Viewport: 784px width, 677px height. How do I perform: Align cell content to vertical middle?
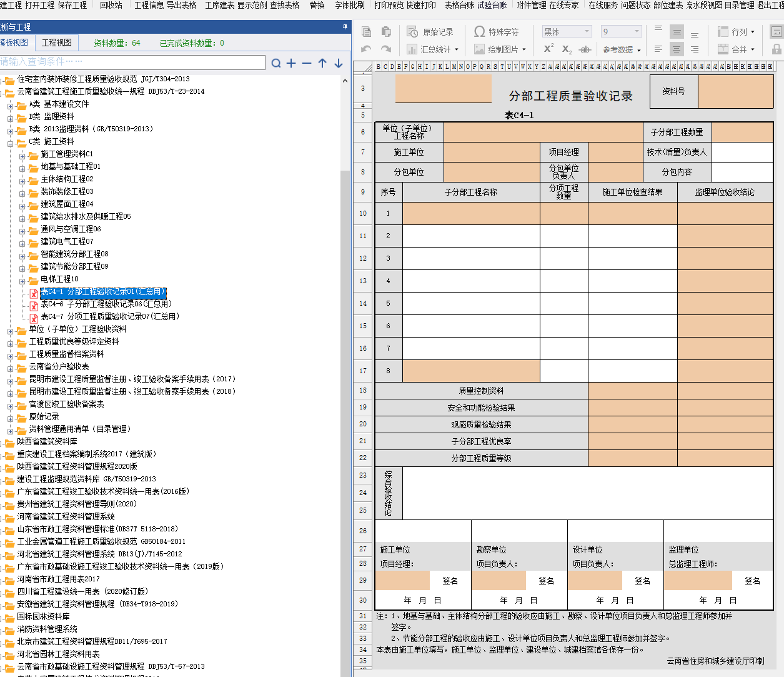tap(677, 32)
